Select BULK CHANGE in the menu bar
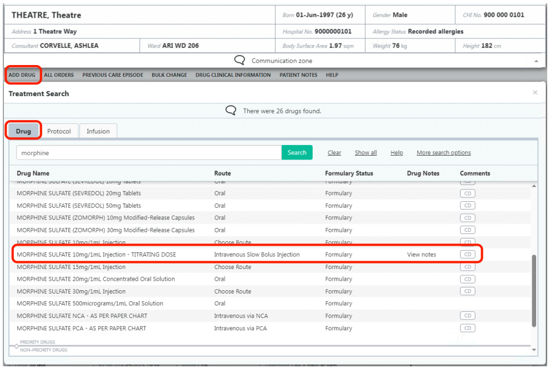The image size is (550, 368). [x=169, y=75]
